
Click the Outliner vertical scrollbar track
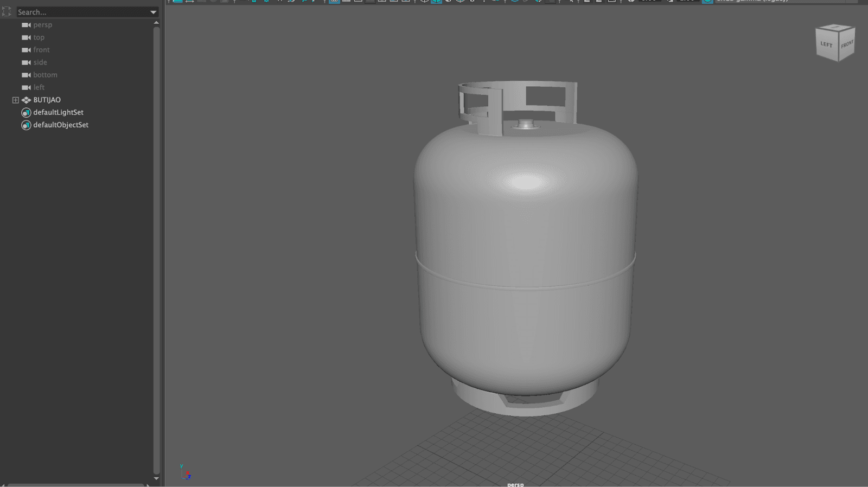point(156,249)
